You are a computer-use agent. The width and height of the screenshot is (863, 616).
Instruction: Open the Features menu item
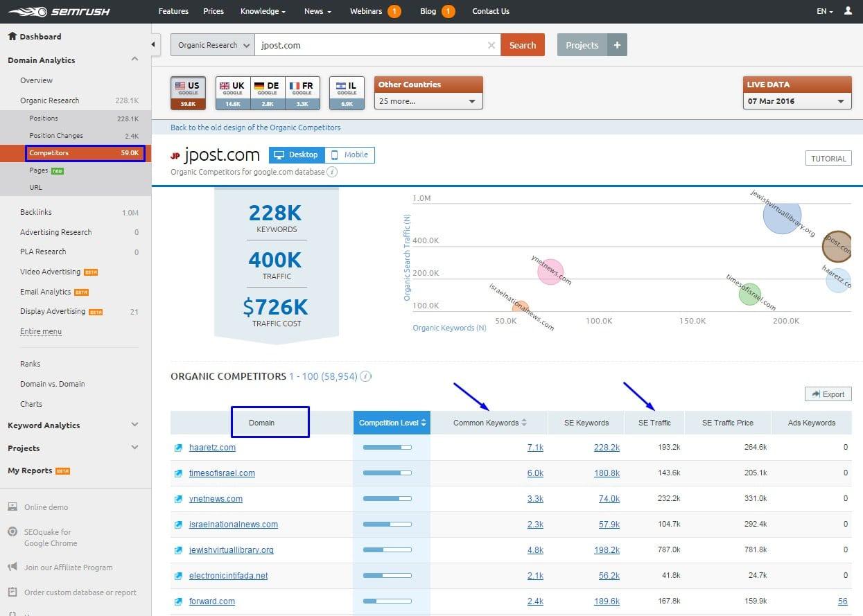click(x=173, y=11)
